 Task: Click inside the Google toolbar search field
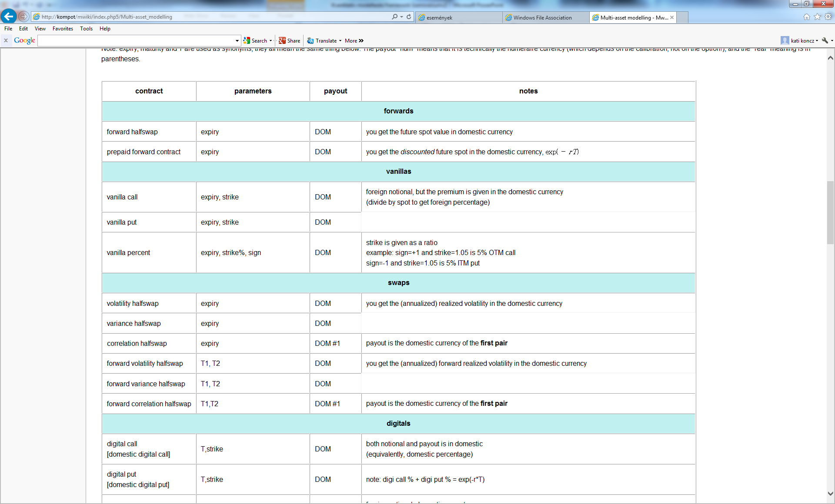click(x=136, y=41)
